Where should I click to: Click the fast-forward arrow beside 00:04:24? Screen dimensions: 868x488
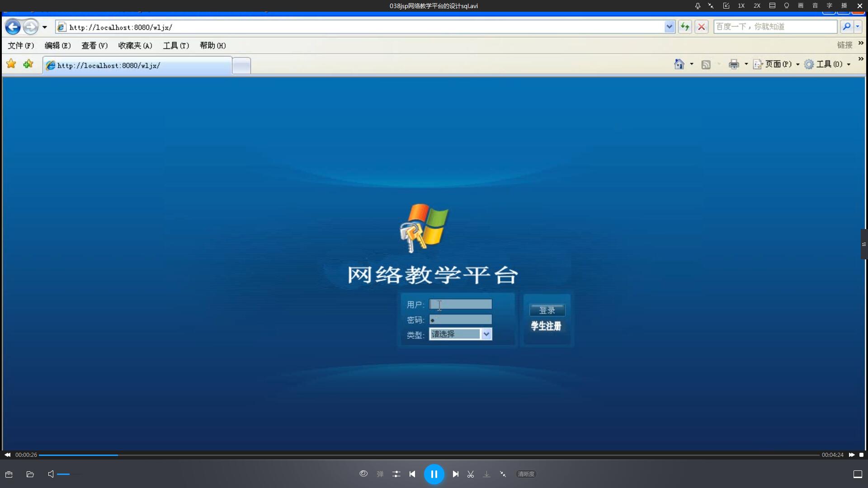[x=852, y=455]
